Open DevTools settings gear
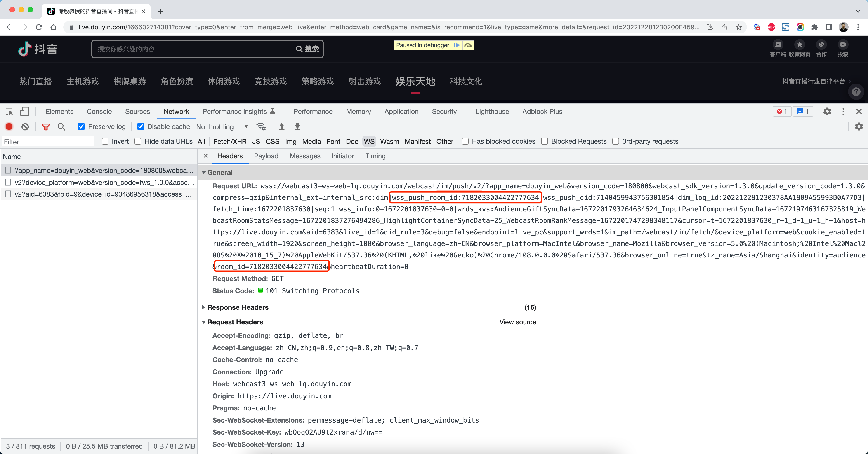Screen dimensions: 868x454 pyautogui.click(x=827, y=112)
